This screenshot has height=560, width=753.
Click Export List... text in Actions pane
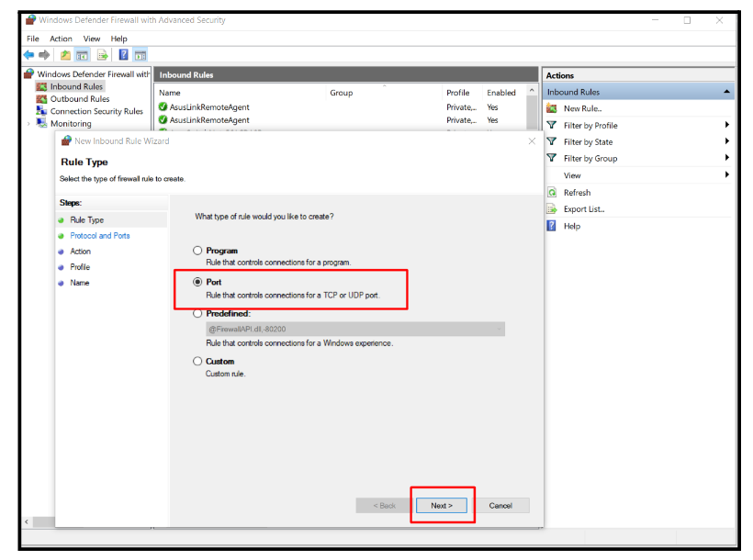click(584, 209)
